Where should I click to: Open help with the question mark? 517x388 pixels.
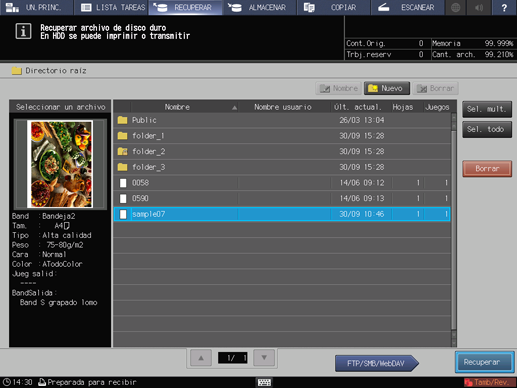pyautogui.click(x=504, y=7)
